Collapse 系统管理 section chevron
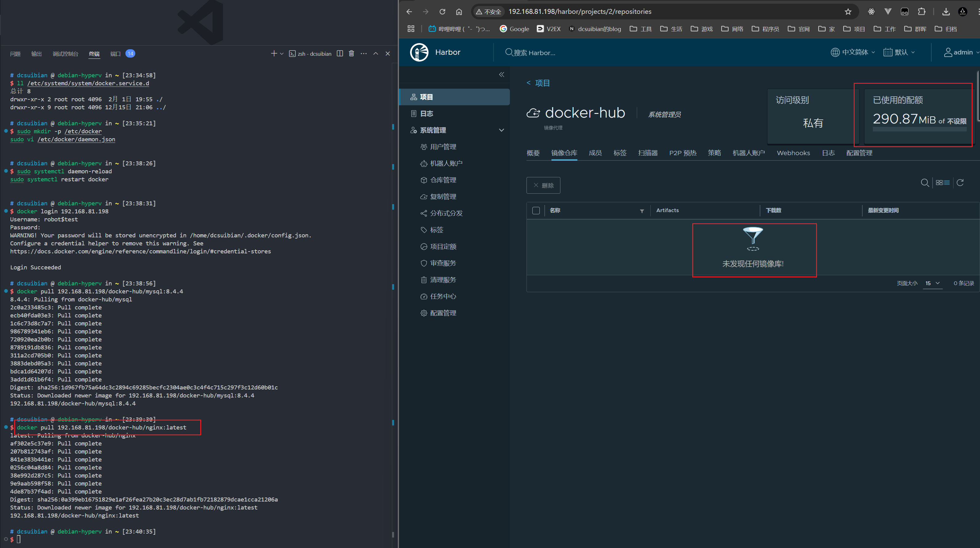Image resolution: width=980 pixels, height=548 pixels. 502,130
